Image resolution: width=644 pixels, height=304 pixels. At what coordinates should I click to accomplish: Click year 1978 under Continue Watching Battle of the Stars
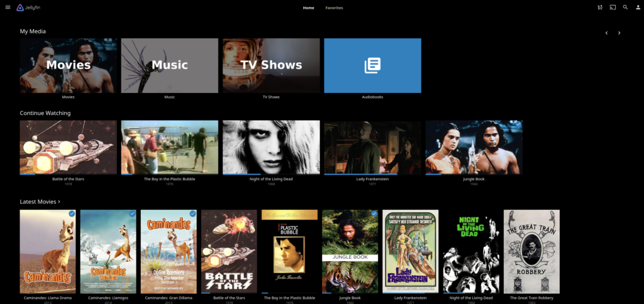(68, 184)
